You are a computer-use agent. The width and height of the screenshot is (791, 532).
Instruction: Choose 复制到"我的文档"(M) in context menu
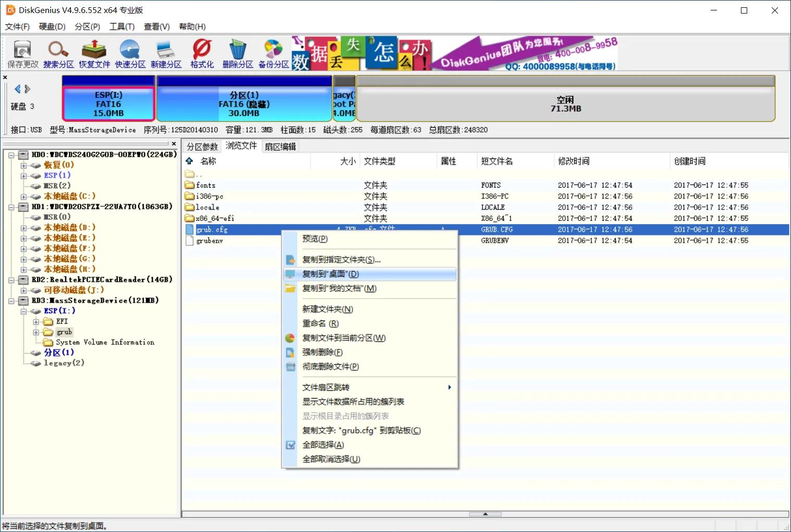point(340,288)
